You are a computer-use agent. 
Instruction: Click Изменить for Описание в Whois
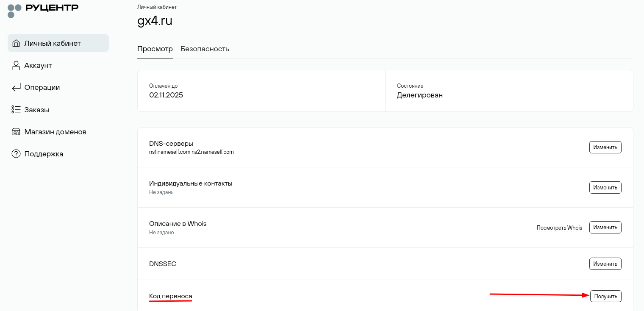click(605, 227)
